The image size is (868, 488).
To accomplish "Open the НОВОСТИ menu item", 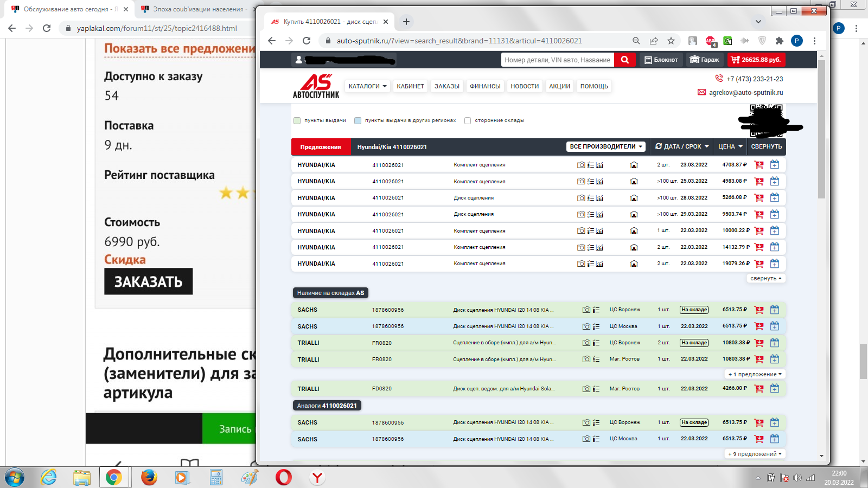I will (525, 86).
